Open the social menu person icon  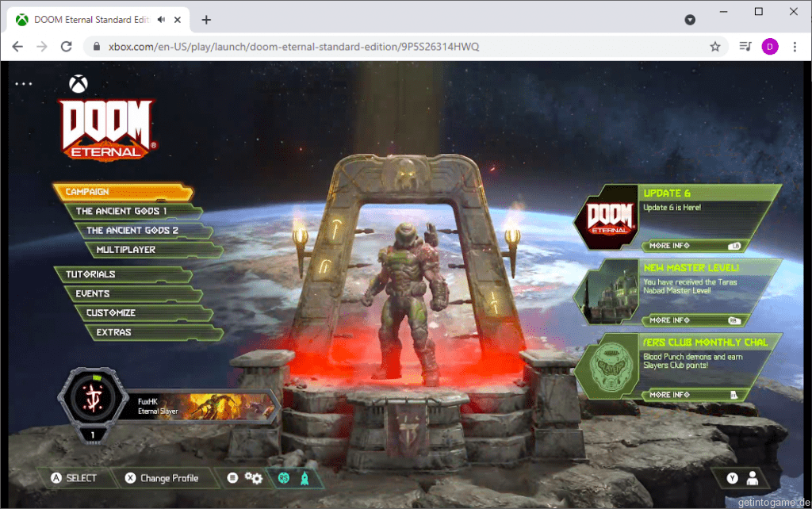pyautogui.click(x=753, y=478)
